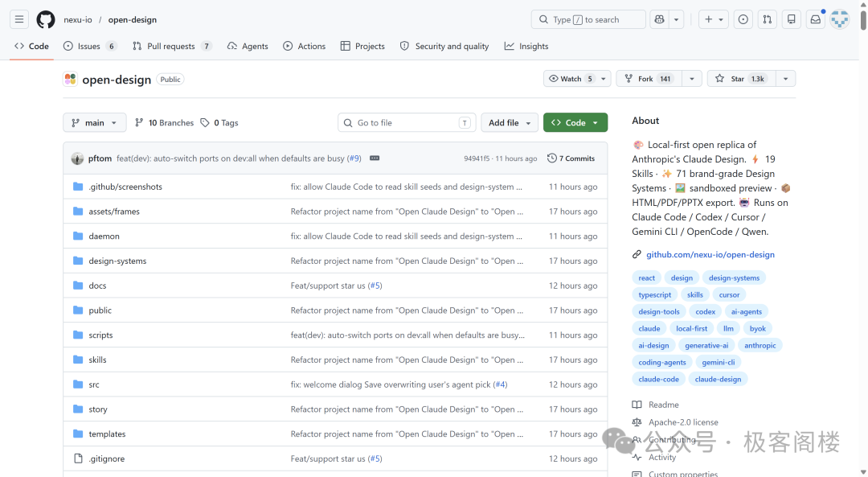
Task: Open the Actions tab
Action: [304, 46]
